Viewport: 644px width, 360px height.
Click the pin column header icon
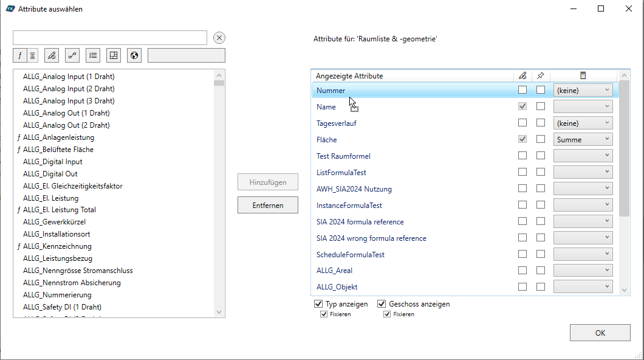coord(541,75)
